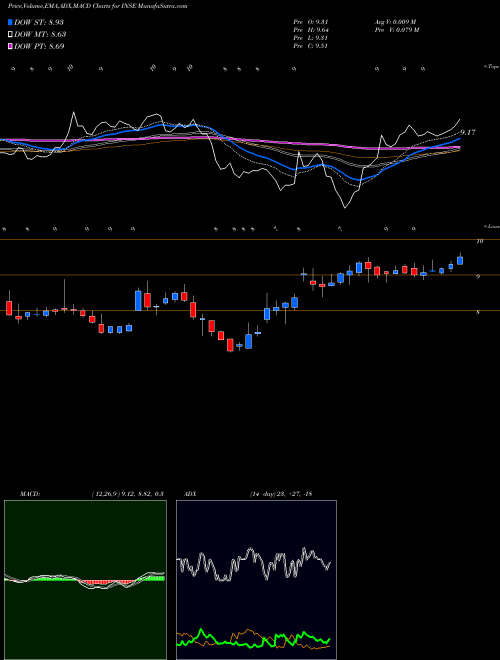This screenshot has height=660, width=500.
Task: Click the 'MACD:' panel heading
Action: coord(29,494)
